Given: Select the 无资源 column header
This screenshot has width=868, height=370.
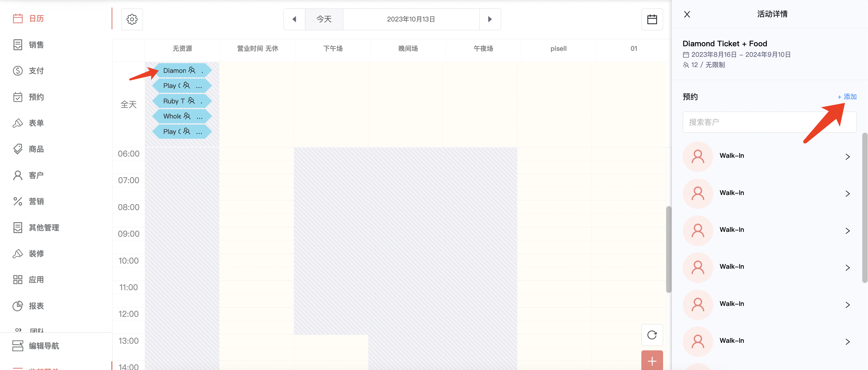Looking at the screenshot, I should point(182,49).
